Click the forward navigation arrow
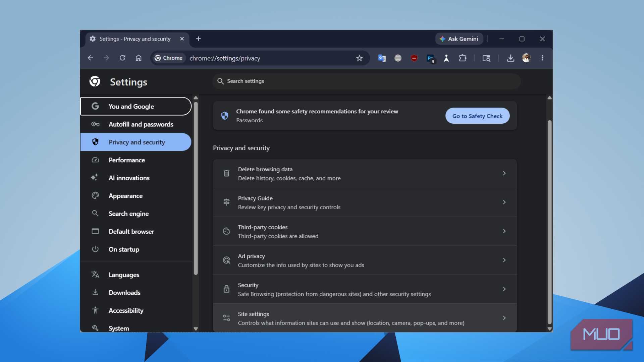The height and width of the screenshot is (362, 644). pos(106,58)
